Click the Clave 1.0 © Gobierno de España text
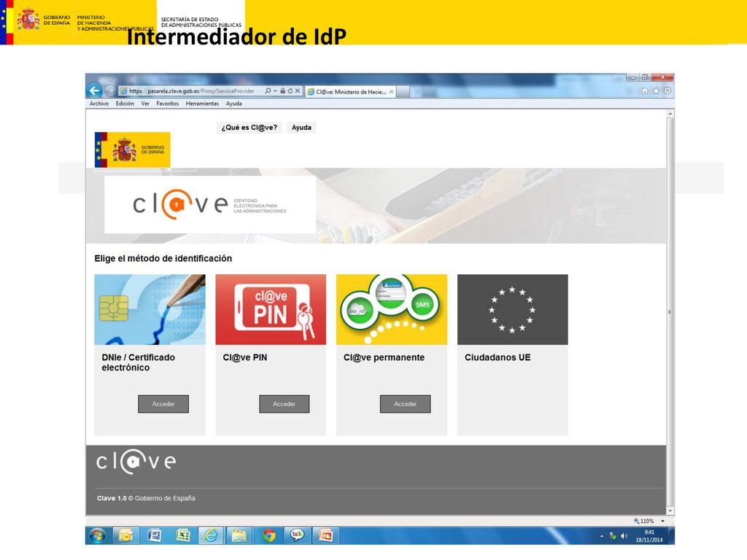 (x=146, y=498)
